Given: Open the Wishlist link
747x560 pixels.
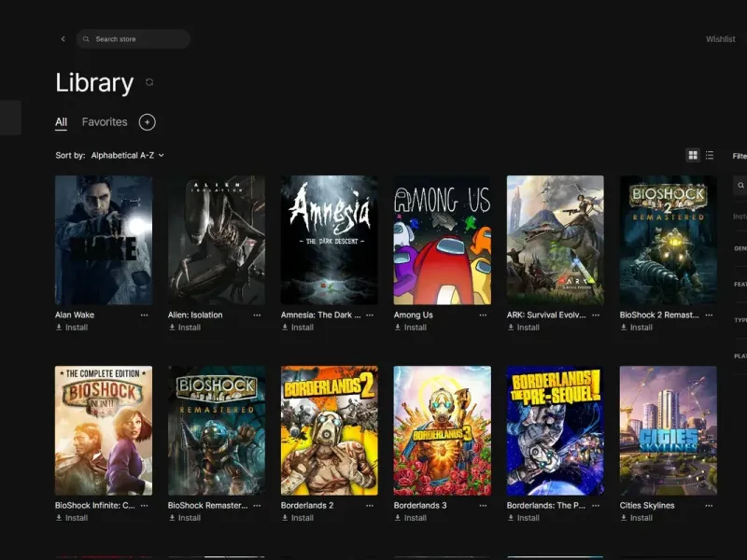Looking at the screenshot, I should point(720,39).
